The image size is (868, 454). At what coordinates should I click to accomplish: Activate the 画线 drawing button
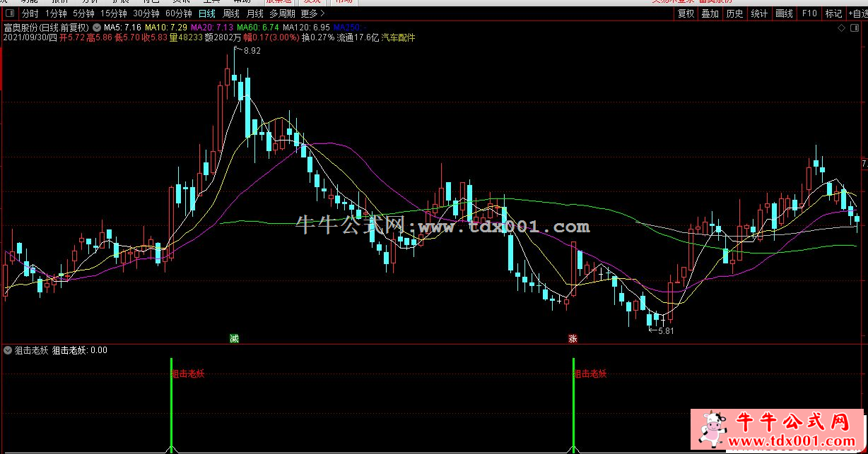point(784,13)
